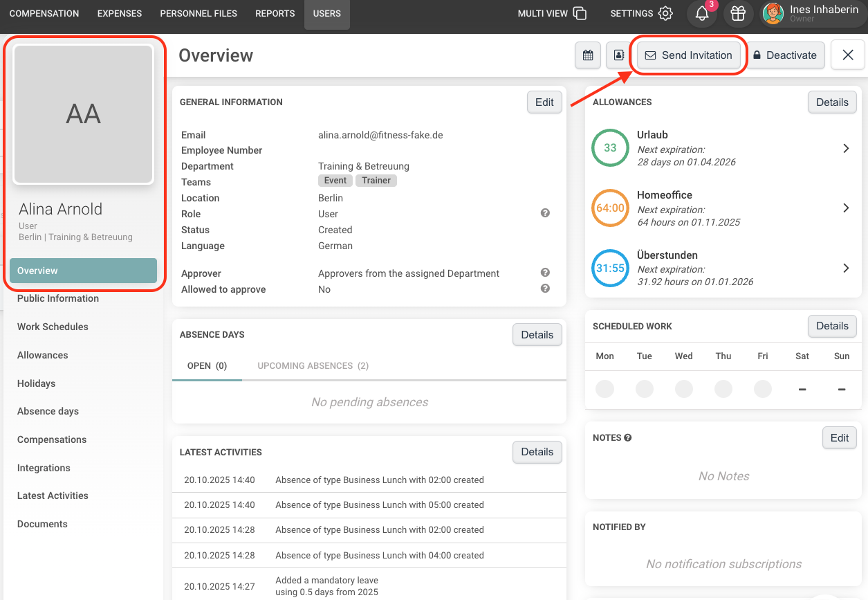Image resolution: width=868 pixels, height=600 pixels.
Task: Expand the Überstunden allowance chevron
Action: (846, 268)
